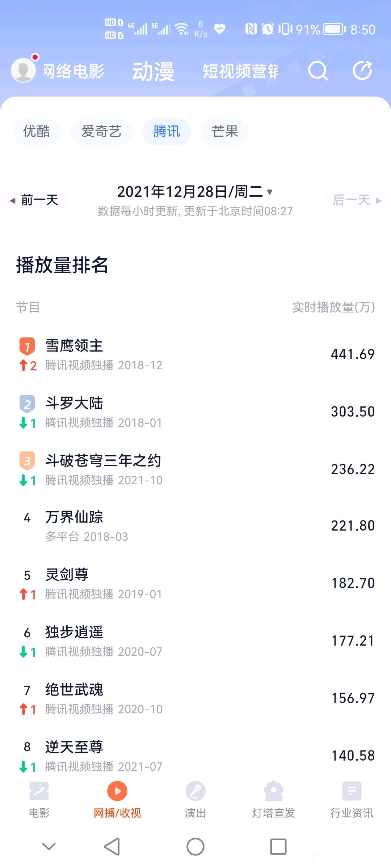Open 行业资讯 news icon

352,791
